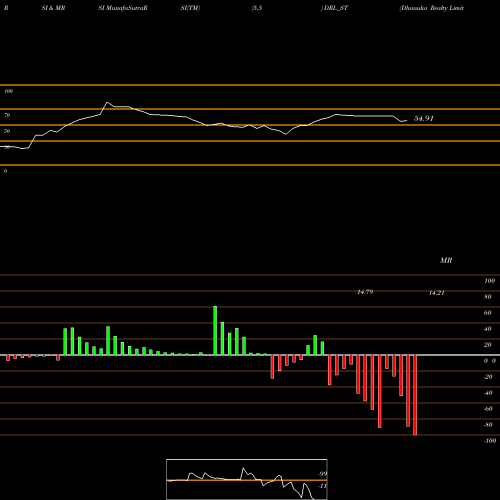Click the 14.79 value above the histogram
500x500 pixels.
(x=365, y=292)
